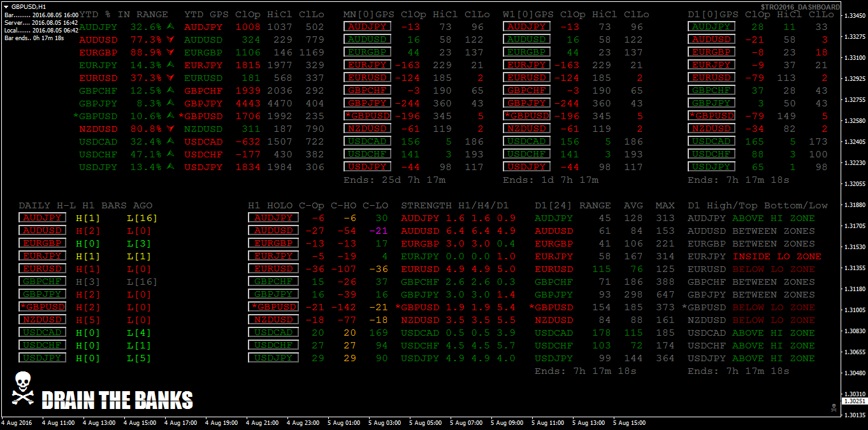This screenshot has height=430, width=868.
Task: Click the up arrow beside GBPCHF 12.5%
Action: [170, 90]
